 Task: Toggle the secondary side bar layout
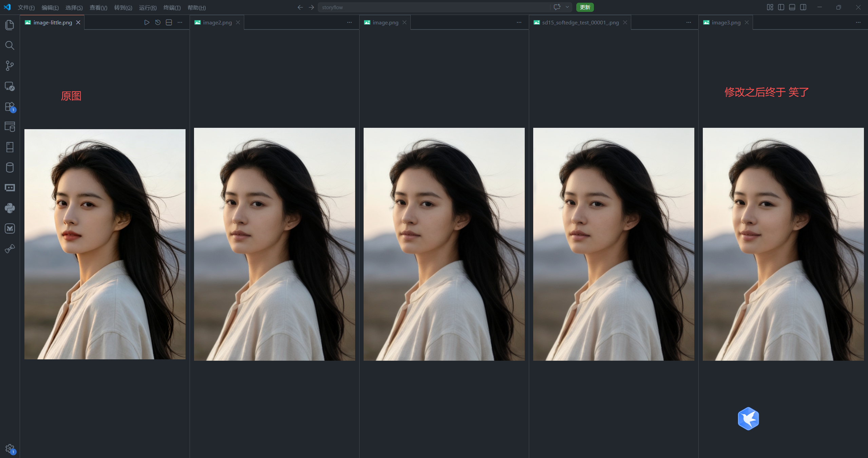pos(803,7)
